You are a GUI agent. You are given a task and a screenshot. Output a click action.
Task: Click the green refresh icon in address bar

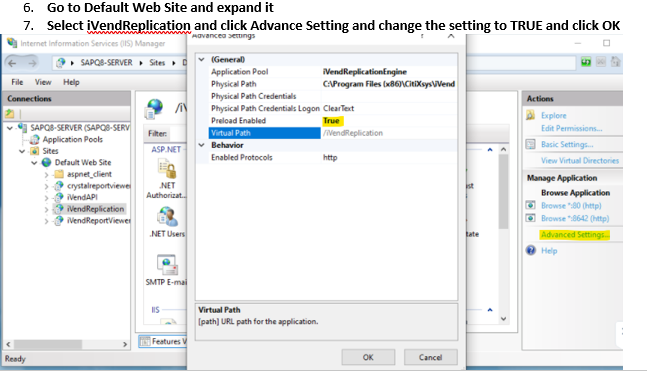(586, 62)
